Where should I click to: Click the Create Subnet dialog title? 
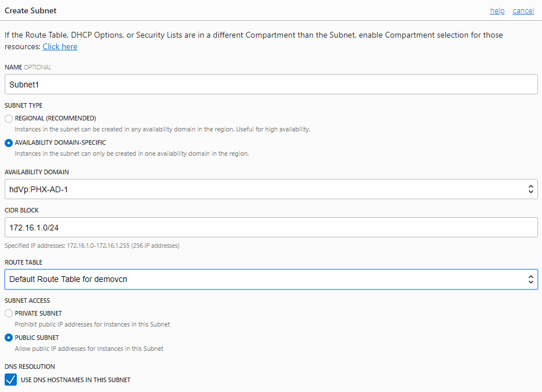31,11
